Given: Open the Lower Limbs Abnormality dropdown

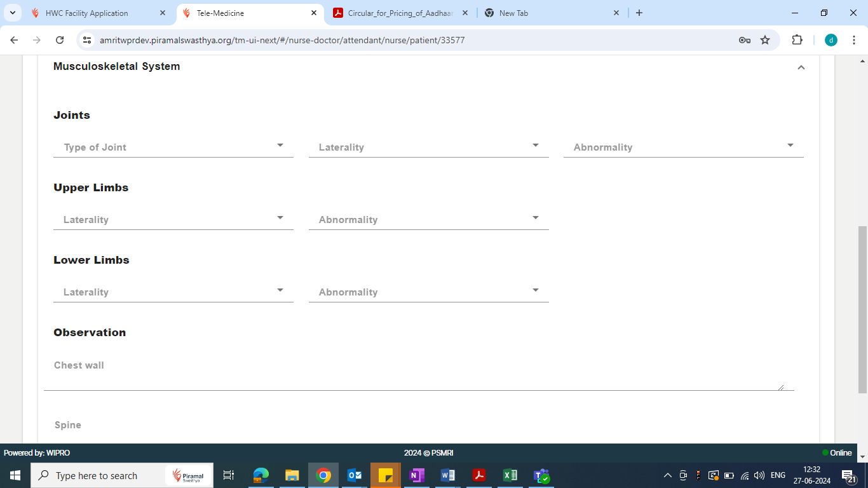Looking at the screenshot, I should point(429,292).
